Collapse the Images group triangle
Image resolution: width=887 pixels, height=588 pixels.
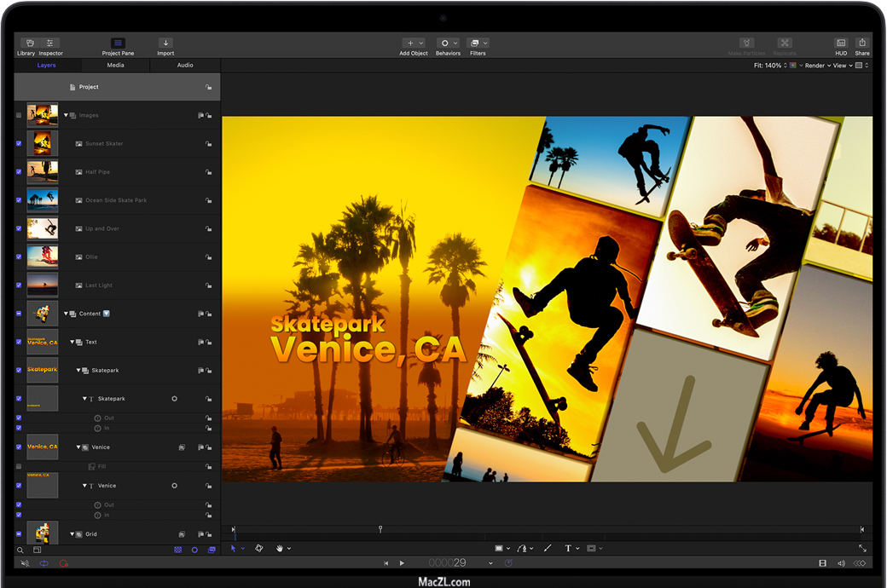[67, 115]
